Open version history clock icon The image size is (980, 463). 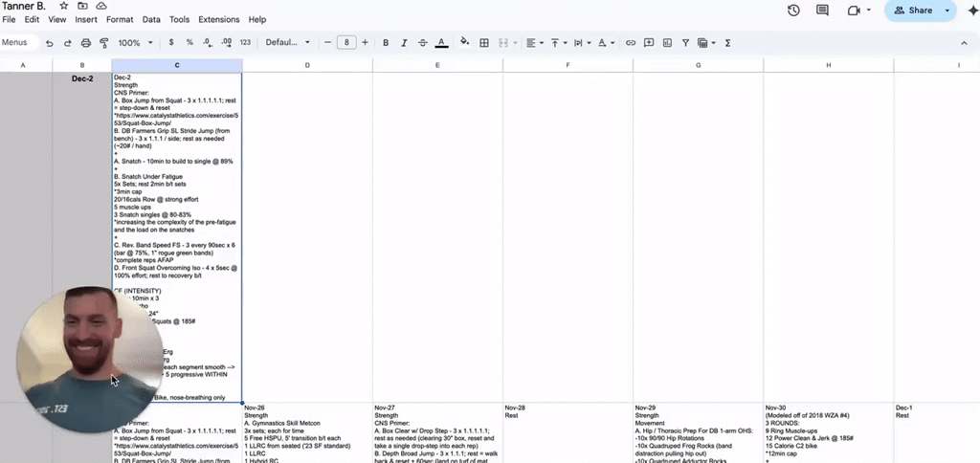point(793,10)
